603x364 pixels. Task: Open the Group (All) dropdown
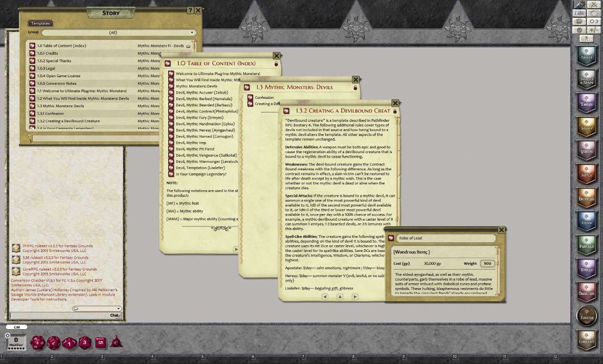[x=192, y=32]
